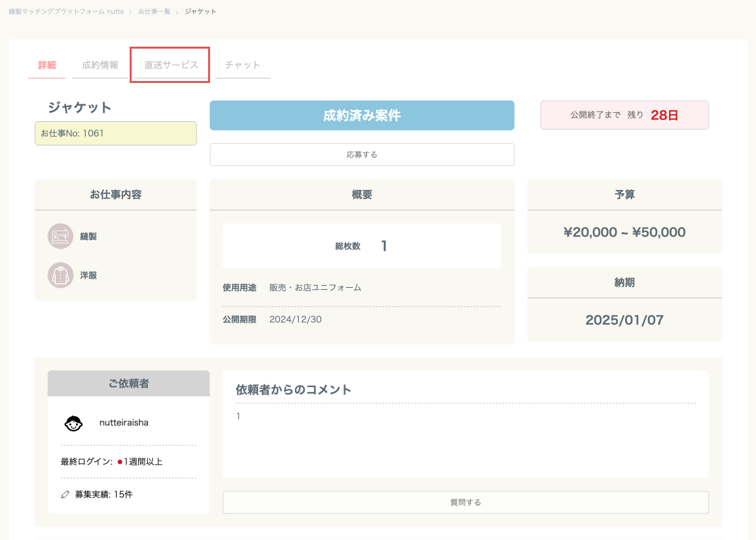Viewport: 756px width, 540px height.
Task: Click the 質問する button
Action: click(x=466, y=502)
